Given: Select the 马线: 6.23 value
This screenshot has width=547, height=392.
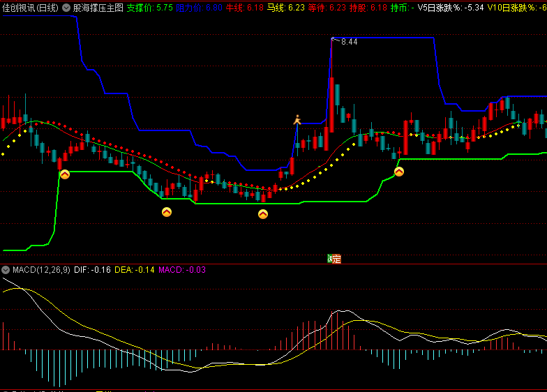Looking at the screenshot, I should tap(286, 8).
